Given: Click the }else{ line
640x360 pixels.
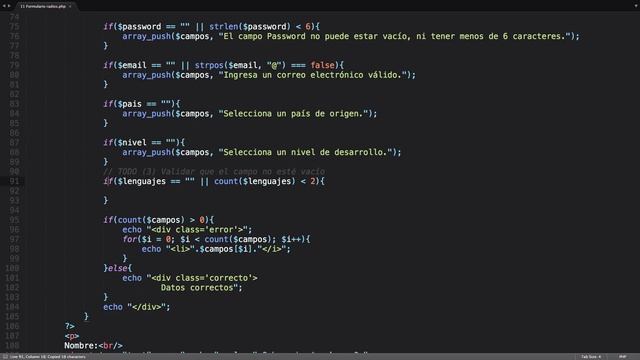Looking at the screenshot, I should pos(118,268).
